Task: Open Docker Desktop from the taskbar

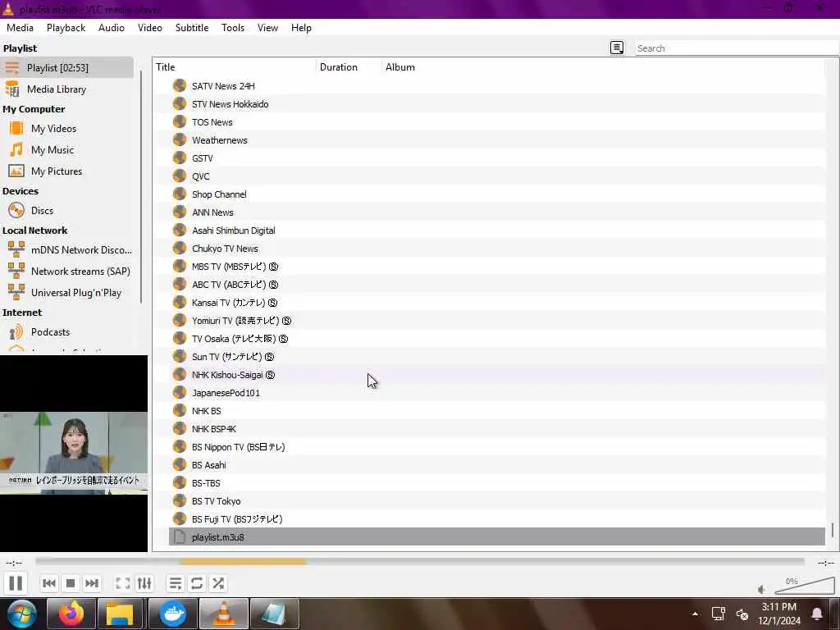Action: (173, 614)
